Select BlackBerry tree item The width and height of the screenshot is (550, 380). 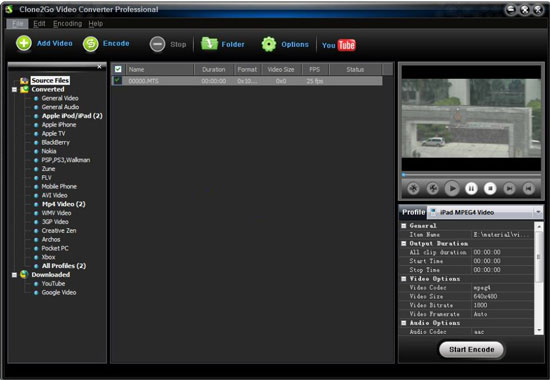tap(55, 142)
